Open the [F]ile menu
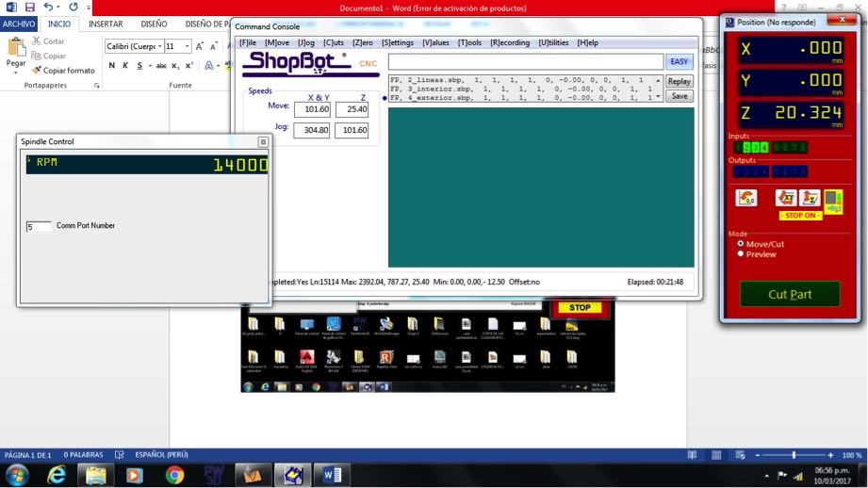The height and width of the screenshot is (488, 868). pos(248,42)
